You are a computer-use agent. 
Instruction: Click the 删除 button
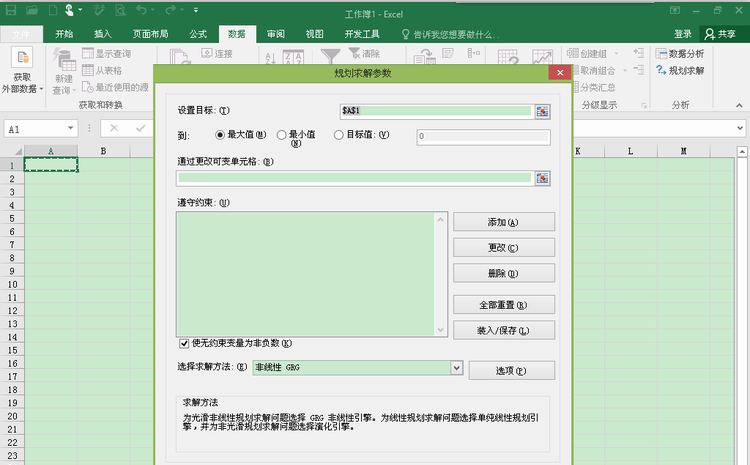pos(504,273)
